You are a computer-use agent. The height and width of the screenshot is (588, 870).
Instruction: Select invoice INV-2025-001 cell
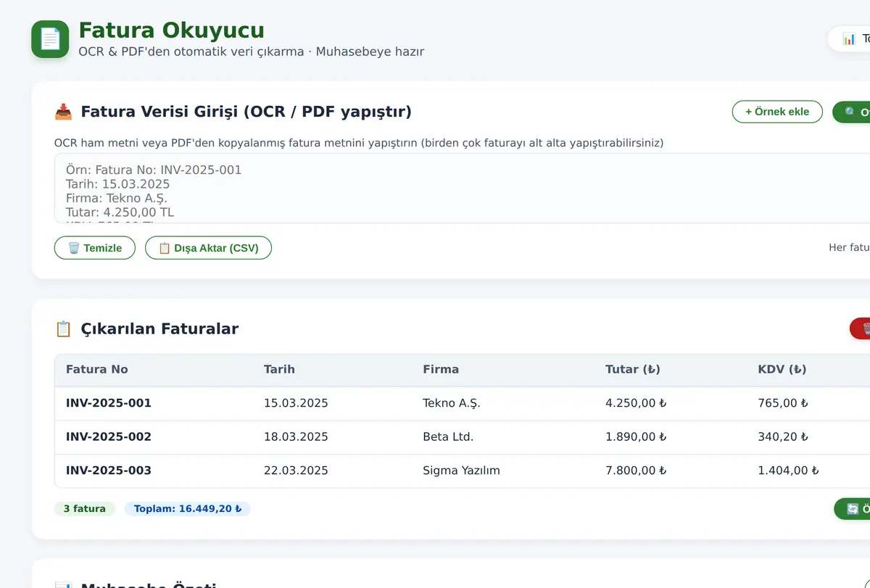(109, 403)
